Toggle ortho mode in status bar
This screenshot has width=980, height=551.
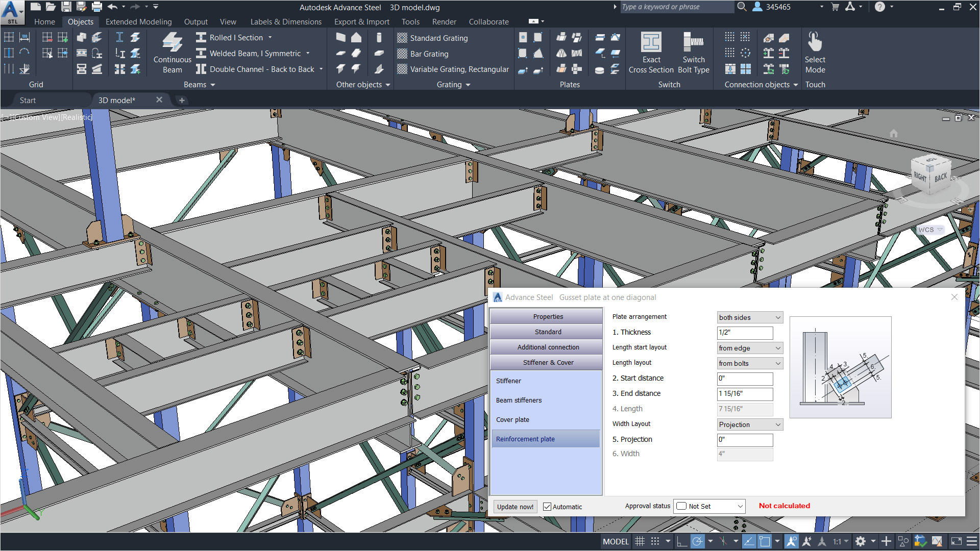coord(681,541)
